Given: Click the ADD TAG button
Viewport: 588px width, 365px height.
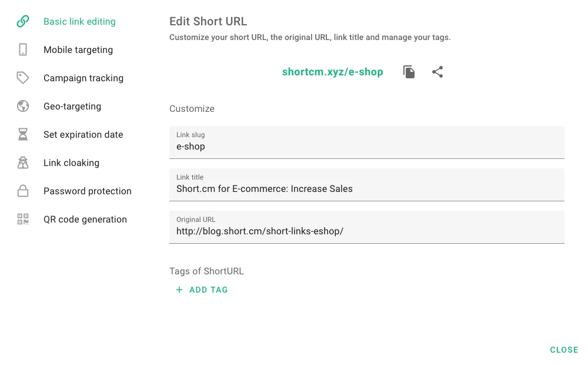Looking at the screenshot, I should point(202,290).
